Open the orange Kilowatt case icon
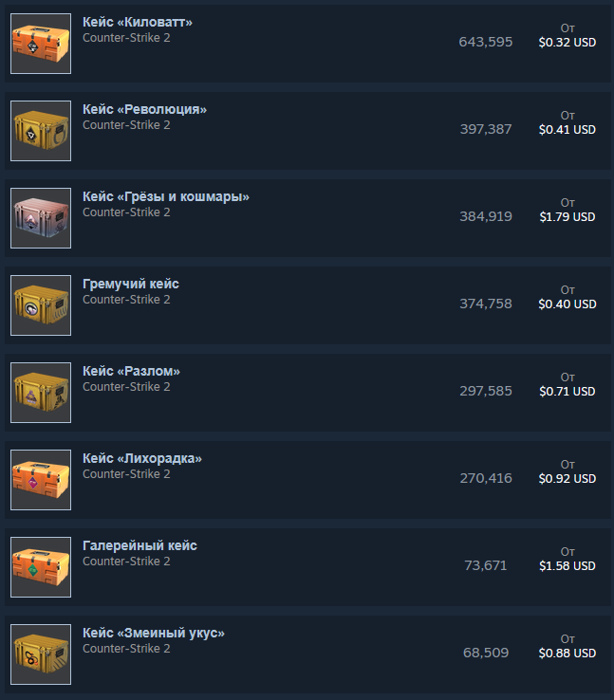 (41, 44)
